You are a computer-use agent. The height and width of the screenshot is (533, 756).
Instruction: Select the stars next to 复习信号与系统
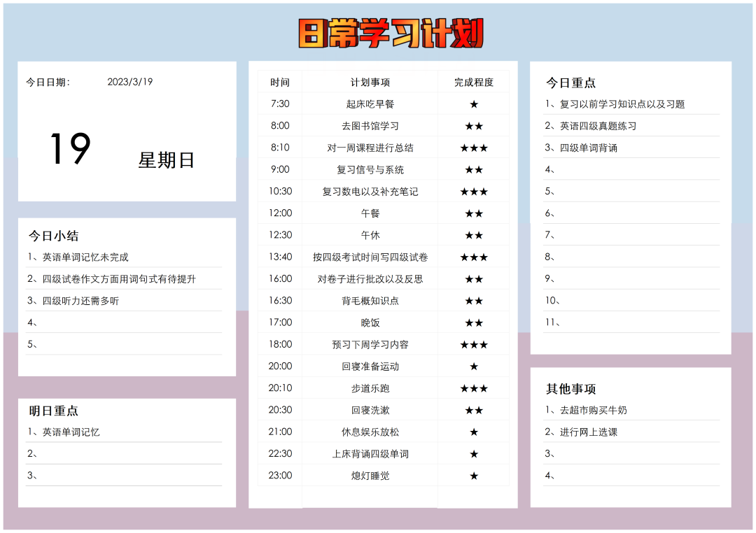[474, 170]
